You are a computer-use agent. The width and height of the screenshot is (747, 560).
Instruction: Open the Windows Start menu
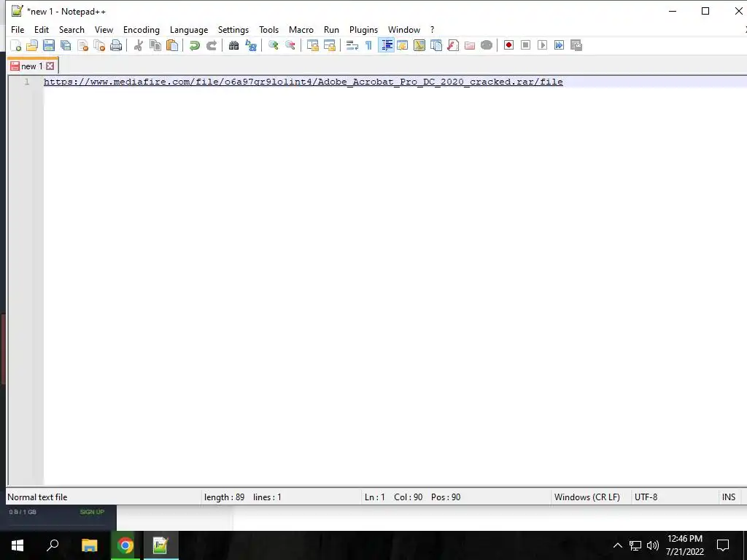(x=18, y=545)
